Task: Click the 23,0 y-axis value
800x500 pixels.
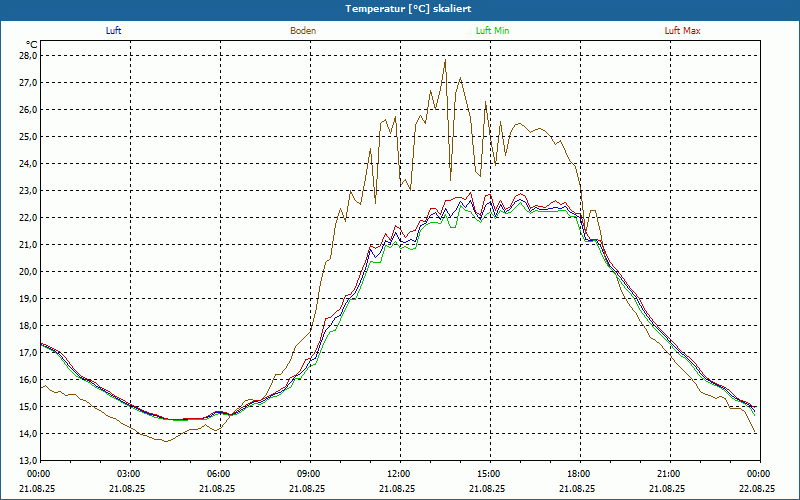Action: 29,191
